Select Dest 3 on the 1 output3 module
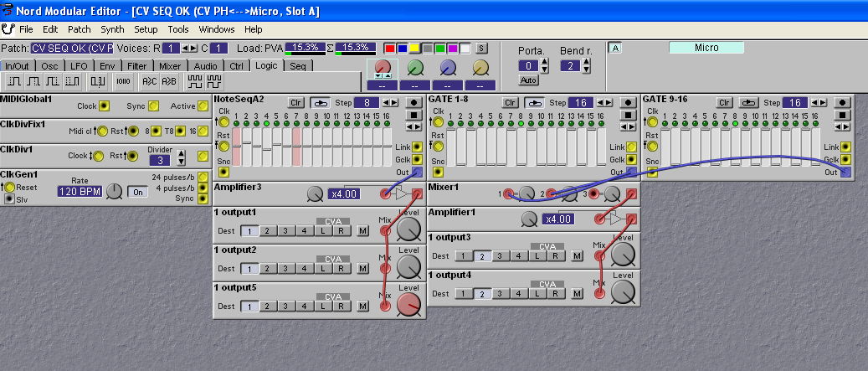This screenshot has width=868, height=371. point(498,256)
